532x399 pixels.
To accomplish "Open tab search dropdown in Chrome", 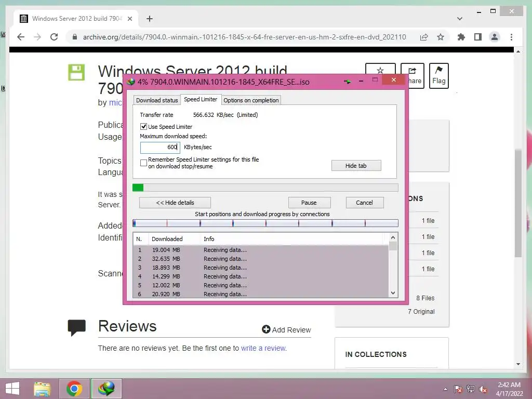I will point(460,19).
